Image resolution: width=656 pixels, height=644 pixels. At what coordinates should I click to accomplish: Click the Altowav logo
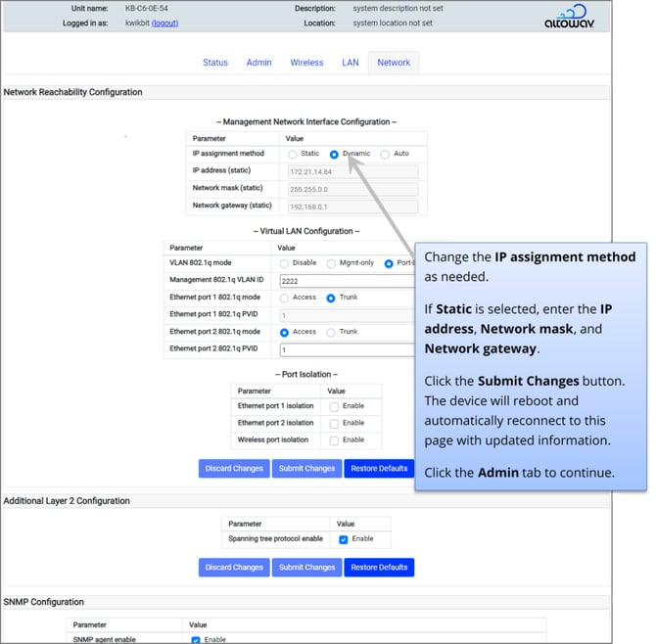pos(569,17)
